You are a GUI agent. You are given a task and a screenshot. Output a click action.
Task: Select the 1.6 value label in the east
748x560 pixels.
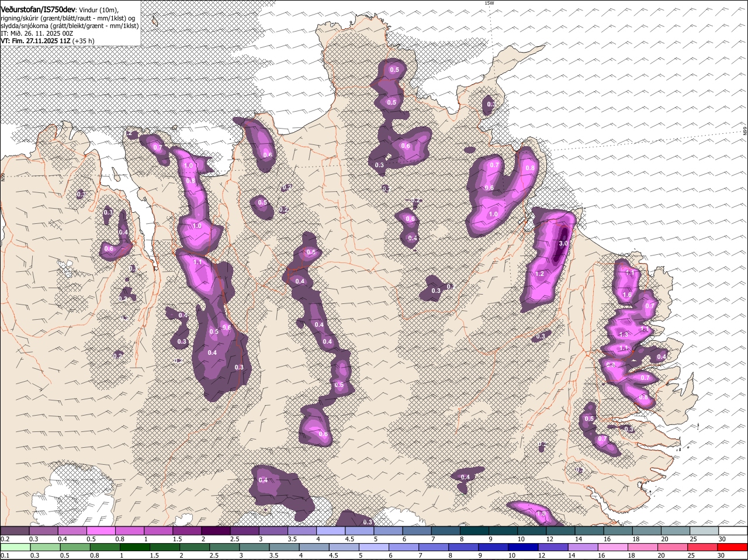click(627, 295)
